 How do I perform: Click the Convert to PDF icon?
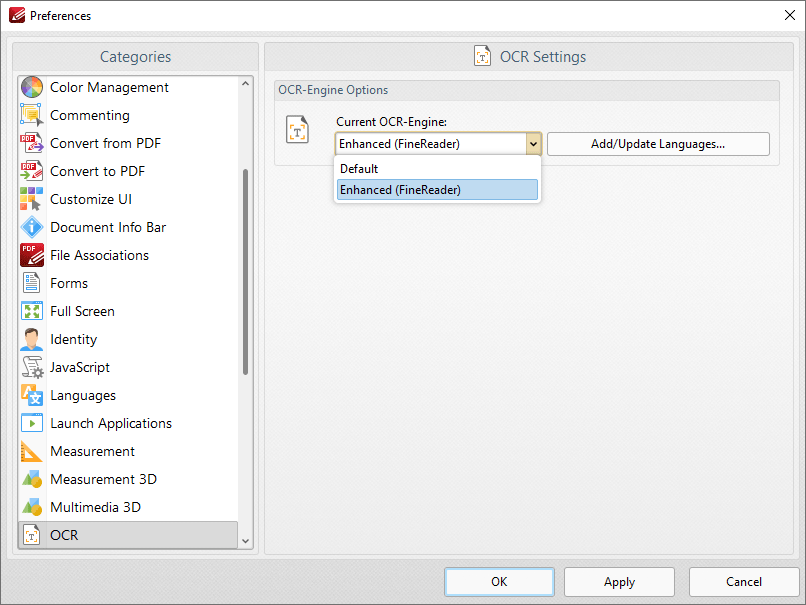[x=31, y=171]
